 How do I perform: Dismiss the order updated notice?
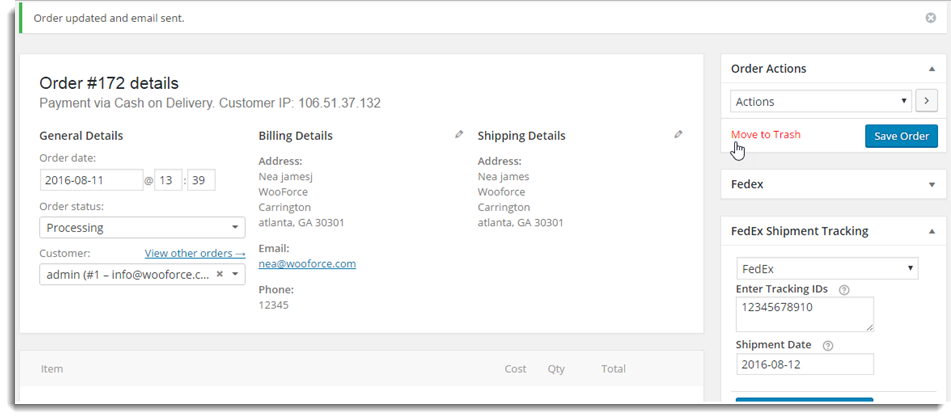pyautogui.click(x=930, y=18)
